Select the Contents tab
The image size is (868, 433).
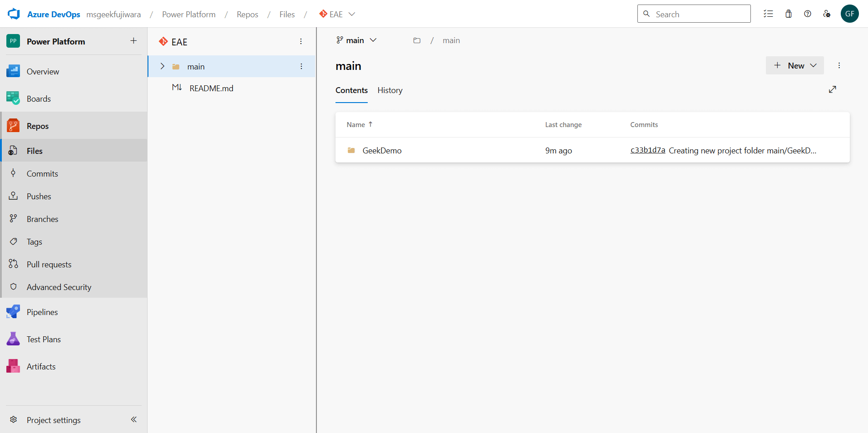coord(351,90)
